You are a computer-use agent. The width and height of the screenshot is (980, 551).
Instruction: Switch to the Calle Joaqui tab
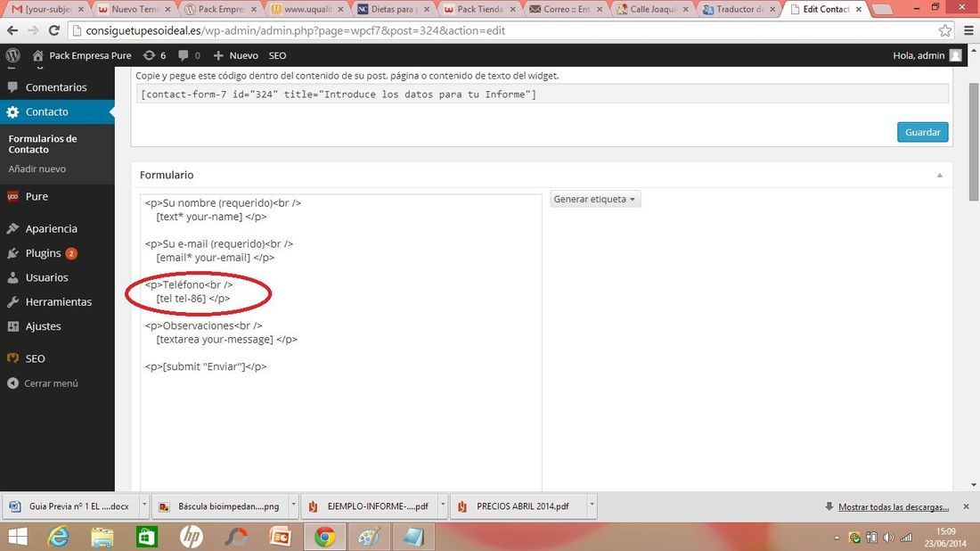click(651, 10)
